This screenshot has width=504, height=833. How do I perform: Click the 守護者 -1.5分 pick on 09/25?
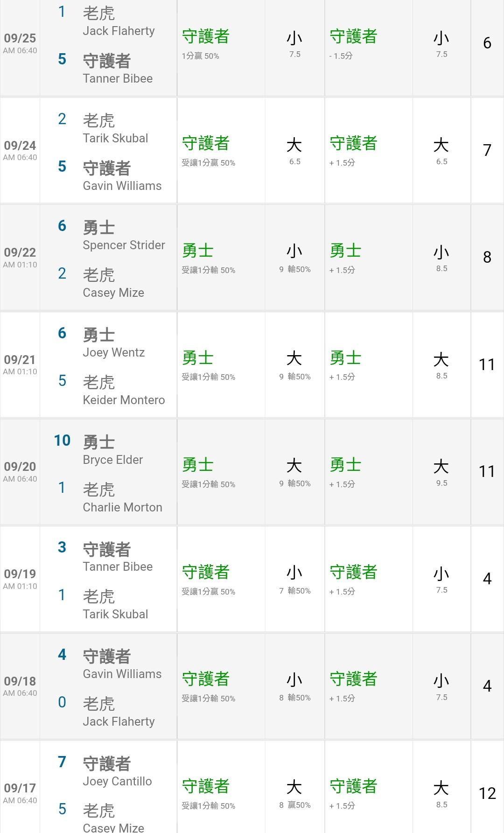[353, 43]
